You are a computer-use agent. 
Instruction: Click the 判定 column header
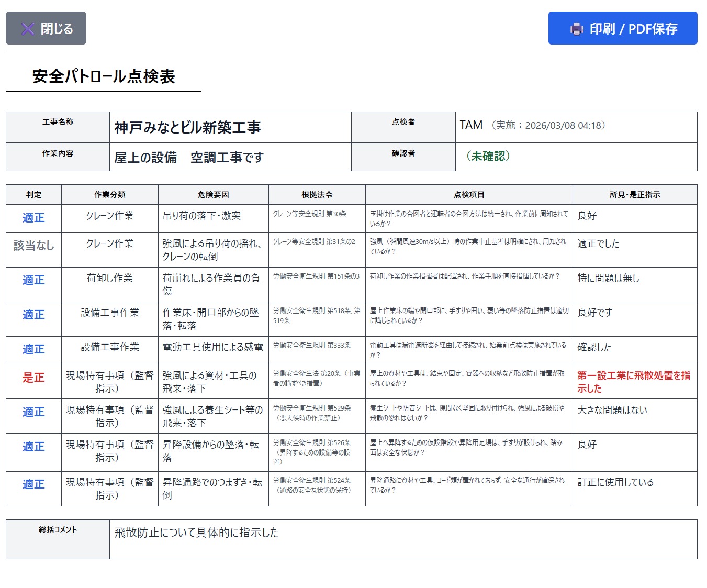click(x=33, y=195)
